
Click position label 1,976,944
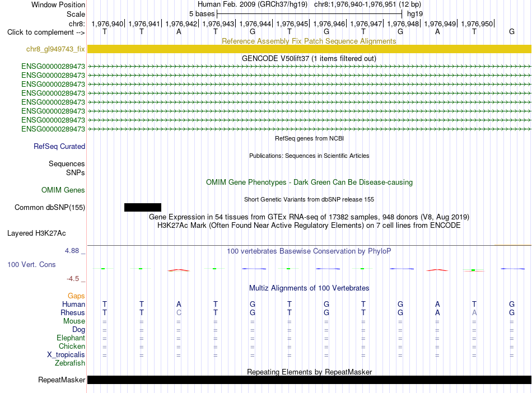[x=255, y=24]
